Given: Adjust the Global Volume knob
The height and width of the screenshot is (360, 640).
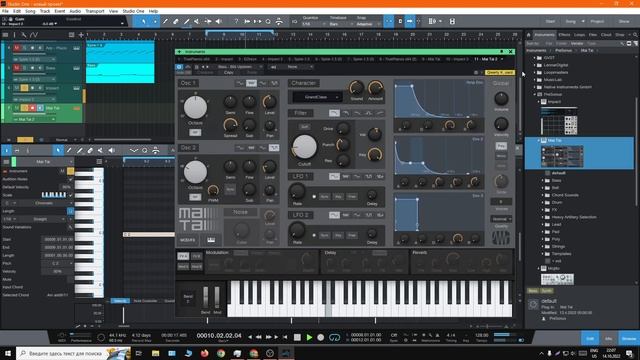Looking at the screenshot, I should click(501, 98).
